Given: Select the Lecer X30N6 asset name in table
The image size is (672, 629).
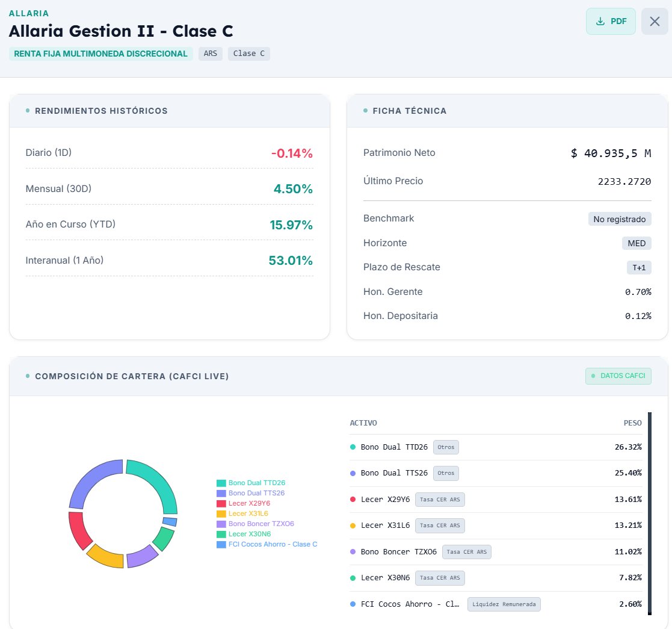Looking at the screenshot, I should click(385, 578).
